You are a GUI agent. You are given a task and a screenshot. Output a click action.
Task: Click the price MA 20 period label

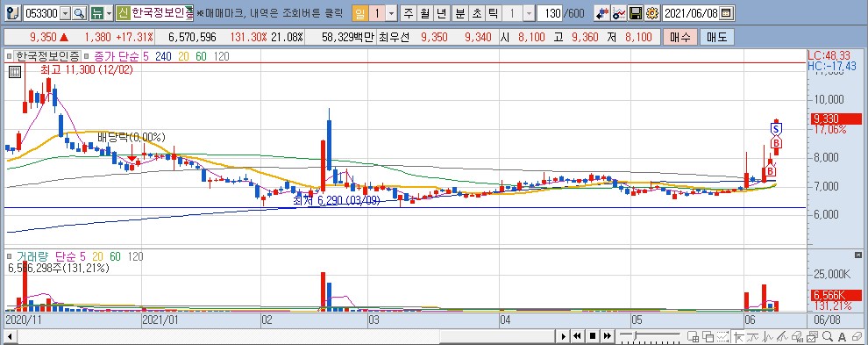pyautogui.click(x=184, y=56)
